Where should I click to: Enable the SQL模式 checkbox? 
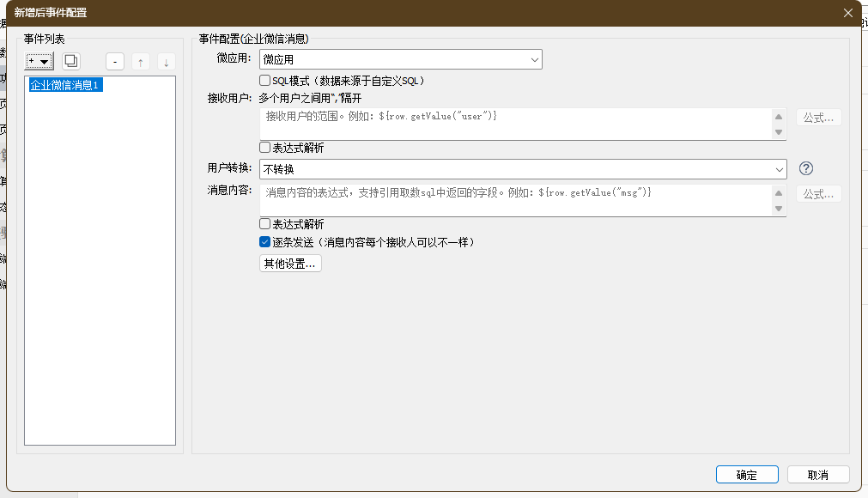tap(265, 81)
